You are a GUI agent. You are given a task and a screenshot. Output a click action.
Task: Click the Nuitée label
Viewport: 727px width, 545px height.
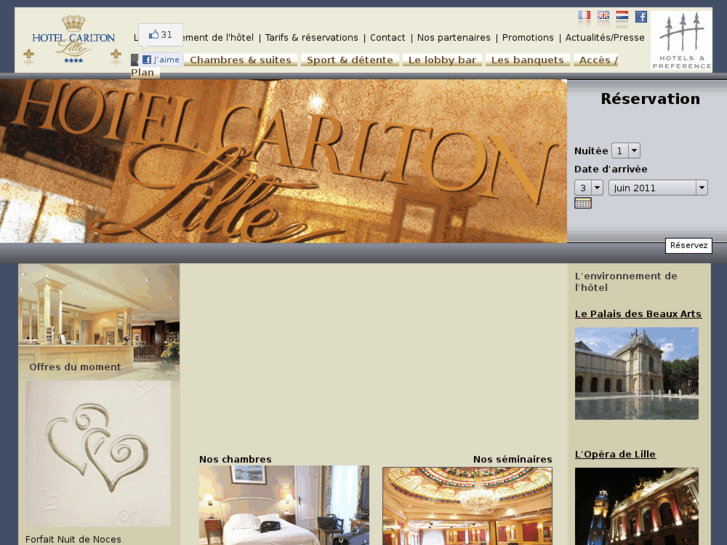591,151
